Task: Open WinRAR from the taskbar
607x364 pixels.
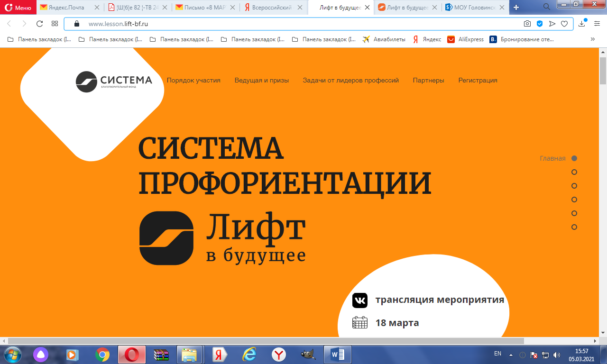Action: coord(161,354)
